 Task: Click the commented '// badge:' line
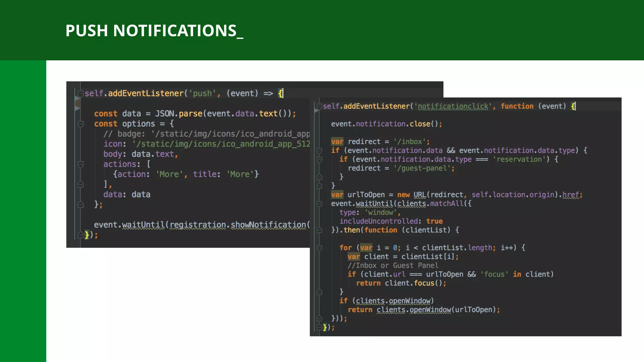(207, 134)
